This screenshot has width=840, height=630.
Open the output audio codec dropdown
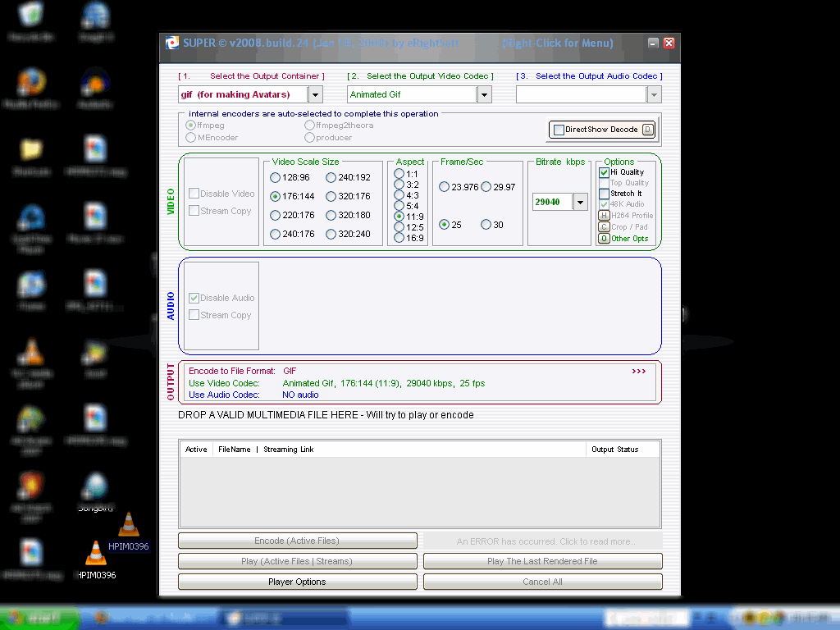[x=654, y=95]
